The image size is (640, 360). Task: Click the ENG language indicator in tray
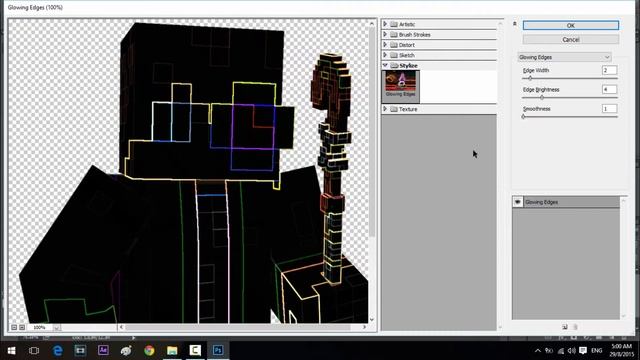[x=597, y=351]
